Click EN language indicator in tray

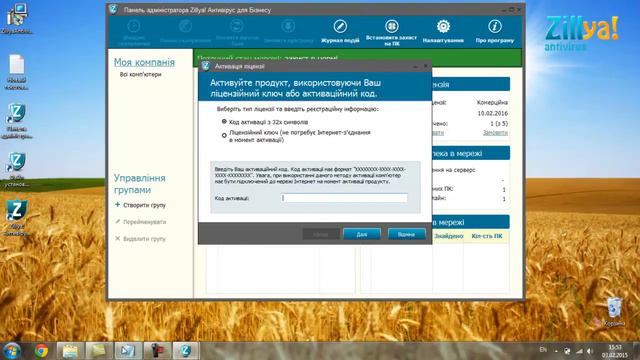(543, 350)
